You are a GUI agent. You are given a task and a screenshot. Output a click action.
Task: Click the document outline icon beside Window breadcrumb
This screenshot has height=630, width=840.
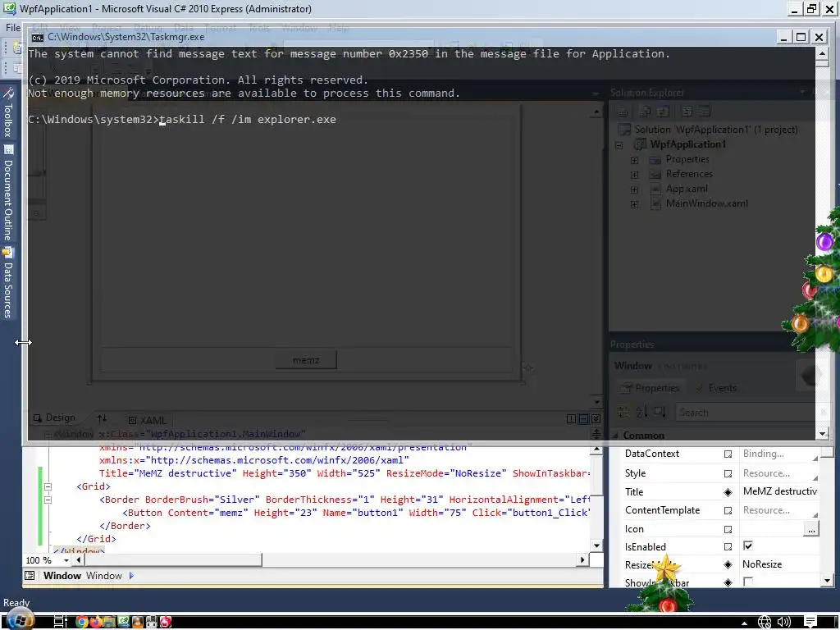pyautogui.click(x=30, y=576)
